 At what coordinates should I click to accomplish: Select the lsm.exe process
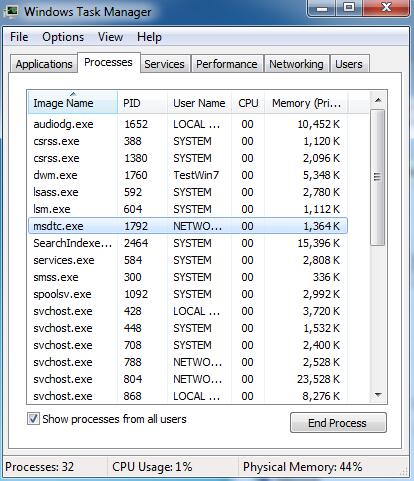tap(188, 209)
